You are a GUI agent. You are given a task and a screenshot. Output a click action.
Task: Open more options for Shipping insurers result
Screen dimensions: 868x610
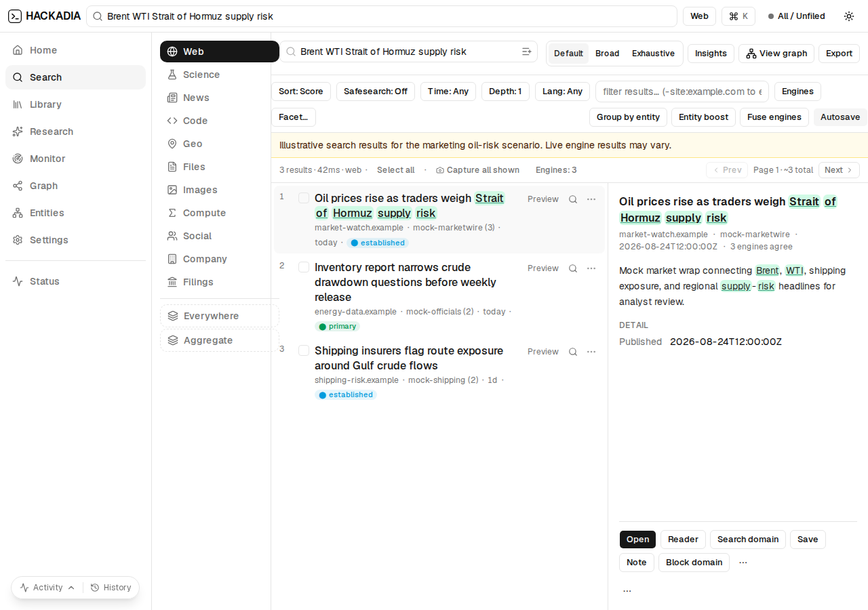pos(591,352)
